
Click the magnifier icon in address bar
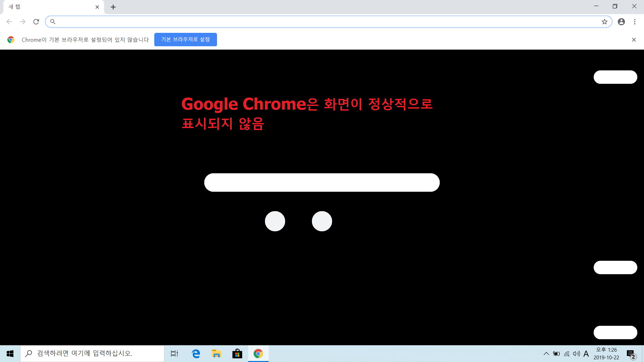[53, 22]
